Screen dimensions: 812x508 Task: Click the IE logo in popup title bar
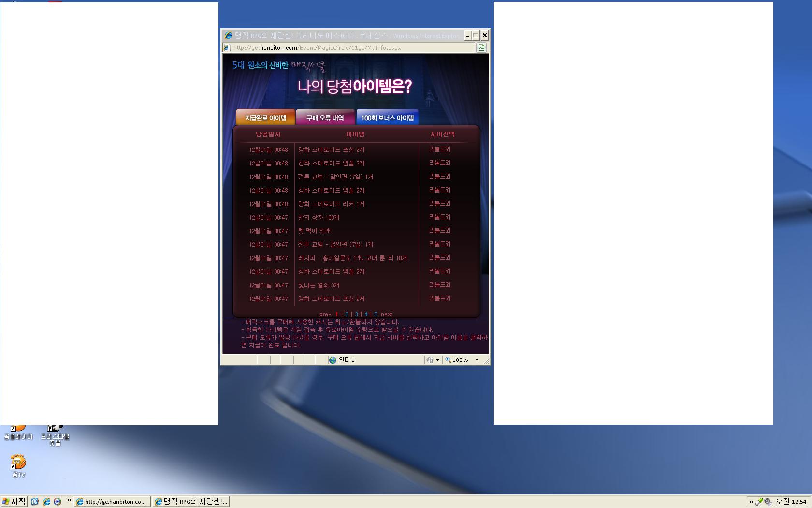tap(228, 35)
